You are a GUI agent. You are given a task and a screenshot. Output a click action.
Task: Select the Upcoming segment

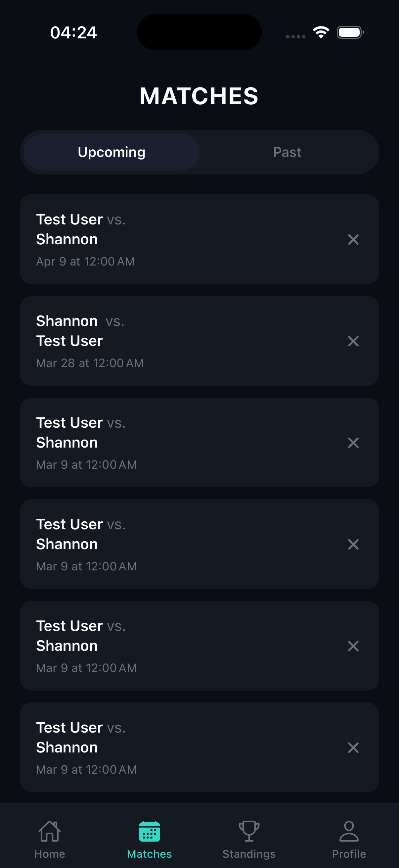[111, 152]
